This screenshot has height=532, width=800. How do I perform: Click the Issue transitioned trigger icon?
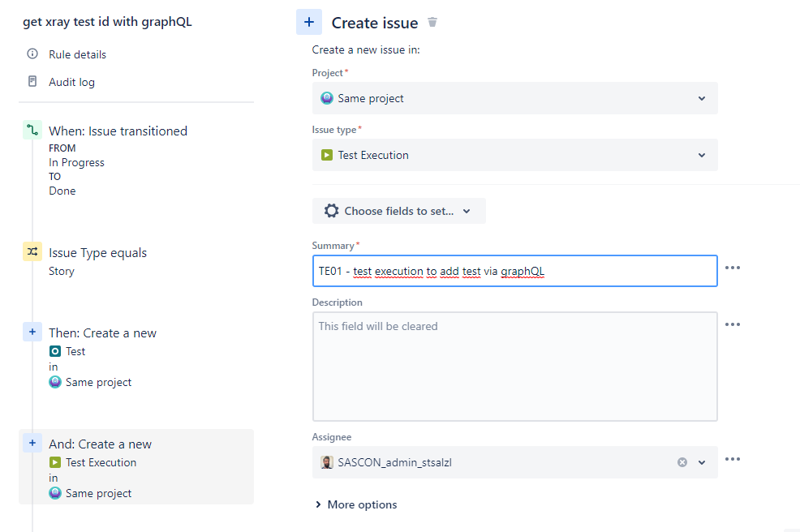point(32,130)
